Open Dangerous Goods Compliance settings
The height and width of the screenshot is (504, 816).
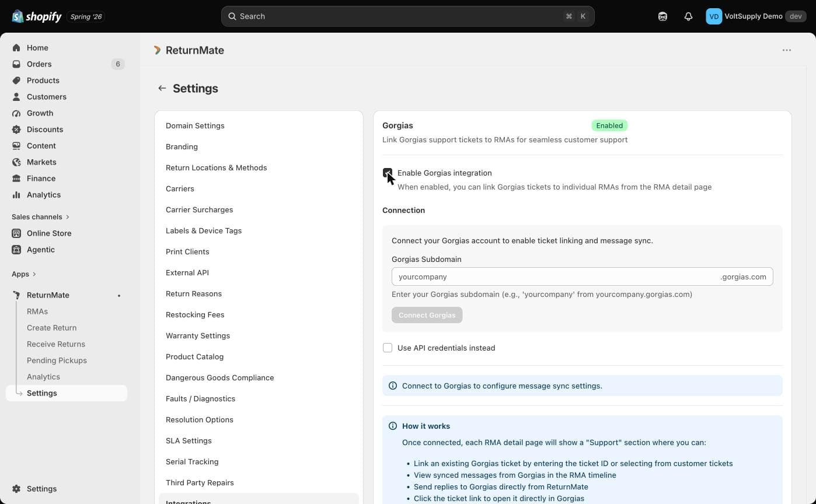tap(219, 377)
